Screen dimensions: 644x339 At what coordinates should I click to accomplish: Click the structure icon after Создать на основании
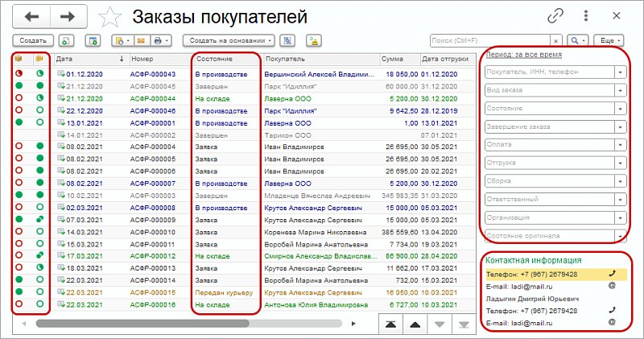(x=287, y=41)
